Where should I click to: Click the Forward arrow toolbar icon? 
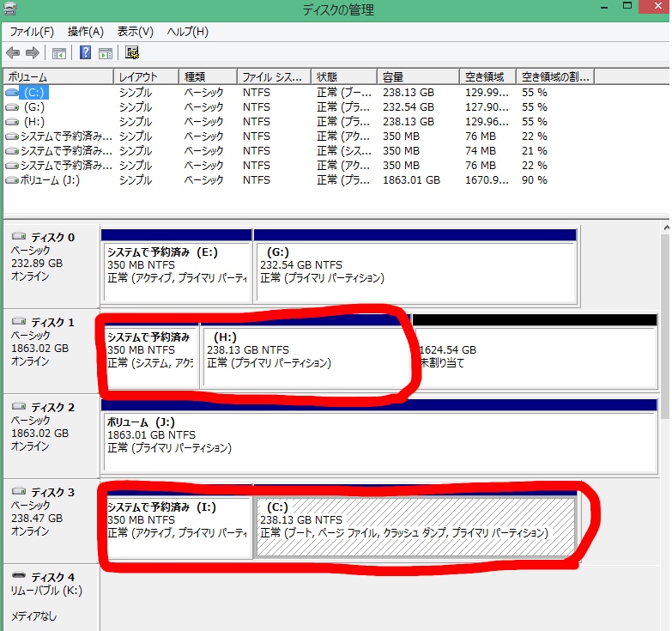[x=33, y=53]
